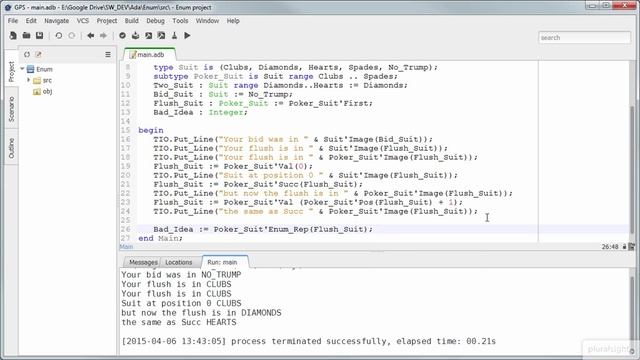The image size is (640, 360).
Task: Go back to previous location arrow
Action: [x=91, y=36]
